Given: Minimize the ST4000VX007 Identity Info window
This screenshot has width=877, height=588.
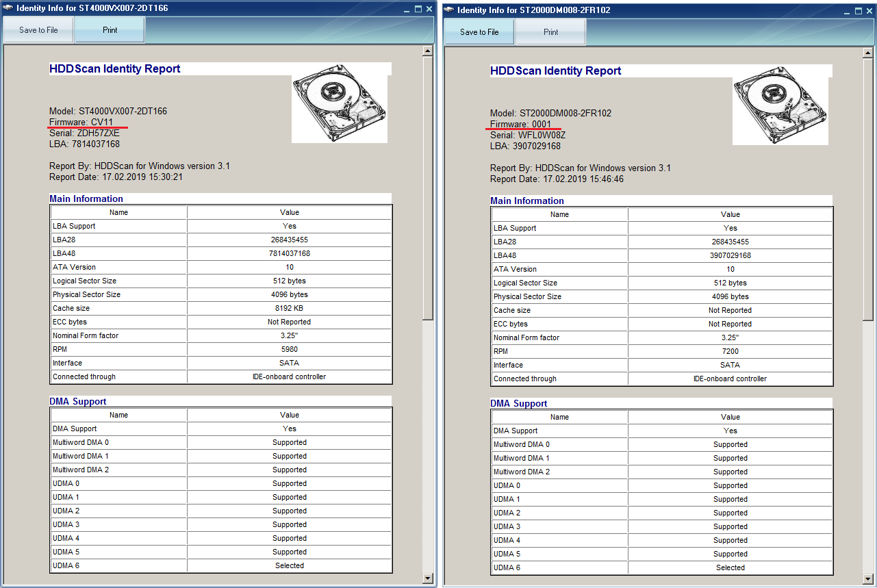Looking at the screenshot, I should (x=407, y=9).
